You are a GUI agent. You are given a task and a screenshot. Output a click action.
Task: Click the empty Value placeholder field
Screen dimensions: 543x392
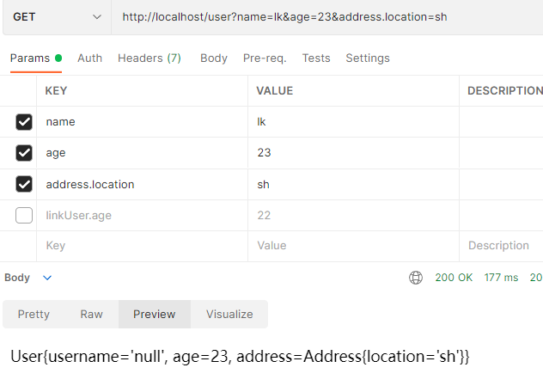click(x=354, y=246)
